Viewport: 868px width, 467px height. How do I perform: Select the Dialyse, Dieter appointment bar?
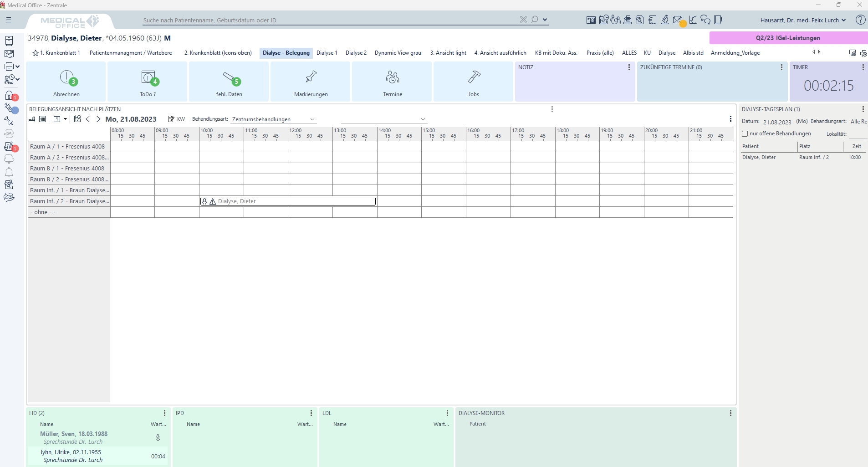pyautogui.click(x=288, y=201)
